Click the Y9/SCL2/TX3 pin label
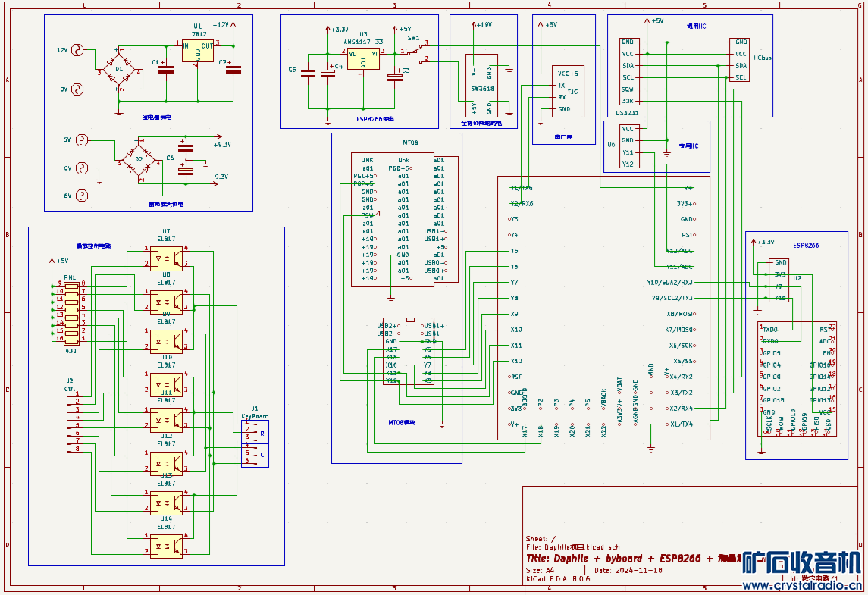This screenshot has height=595, width=868. point(672,298)
